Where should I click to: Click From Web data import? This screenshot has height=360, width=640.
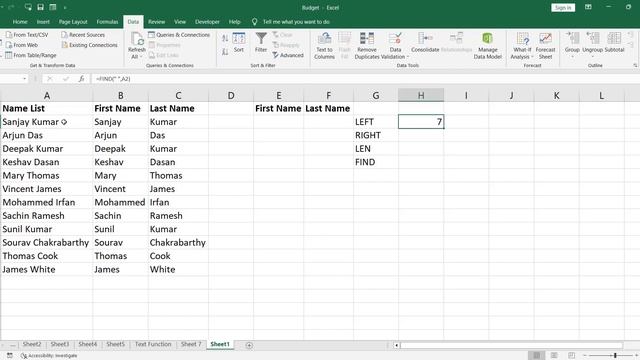click(x=22, y=45)
